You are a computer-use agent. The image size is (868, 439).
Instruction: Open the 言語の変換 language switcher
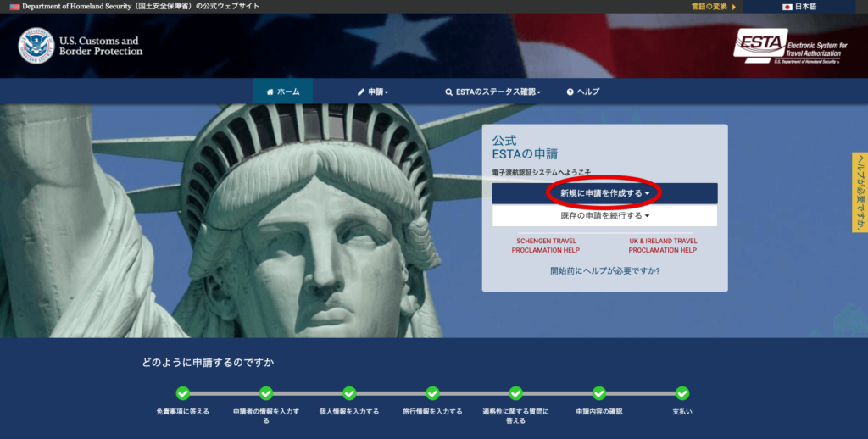tap(714, 7)
